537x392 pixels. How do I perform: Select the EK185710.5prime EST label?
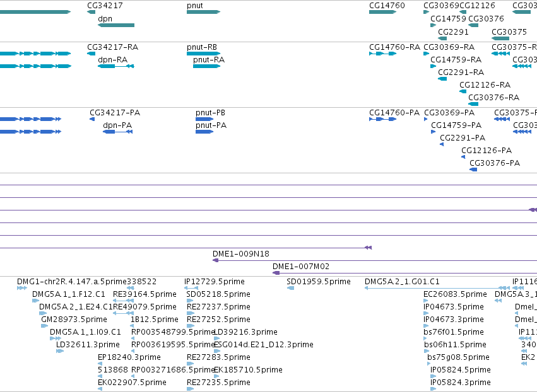click(x=248, y=370)
